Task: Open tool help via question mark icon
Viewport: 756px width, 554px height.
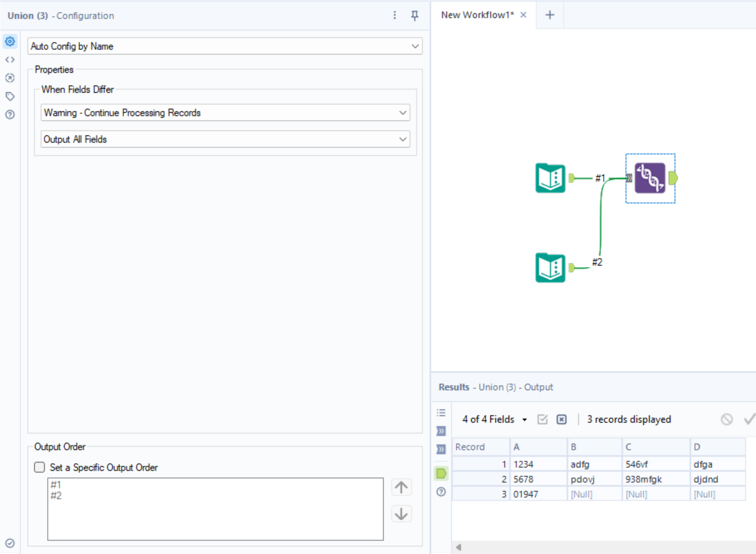Action: pos(10,114)
